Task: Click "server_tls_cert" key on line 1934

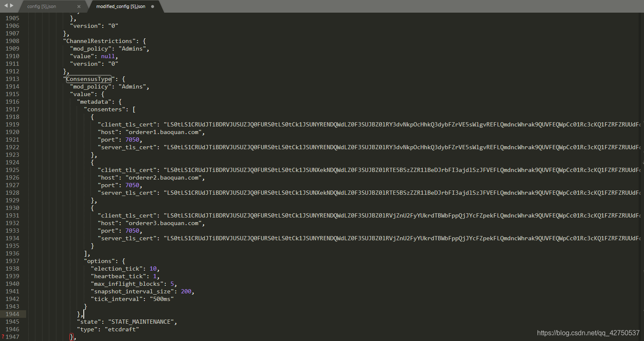Action: coord(127,238)
